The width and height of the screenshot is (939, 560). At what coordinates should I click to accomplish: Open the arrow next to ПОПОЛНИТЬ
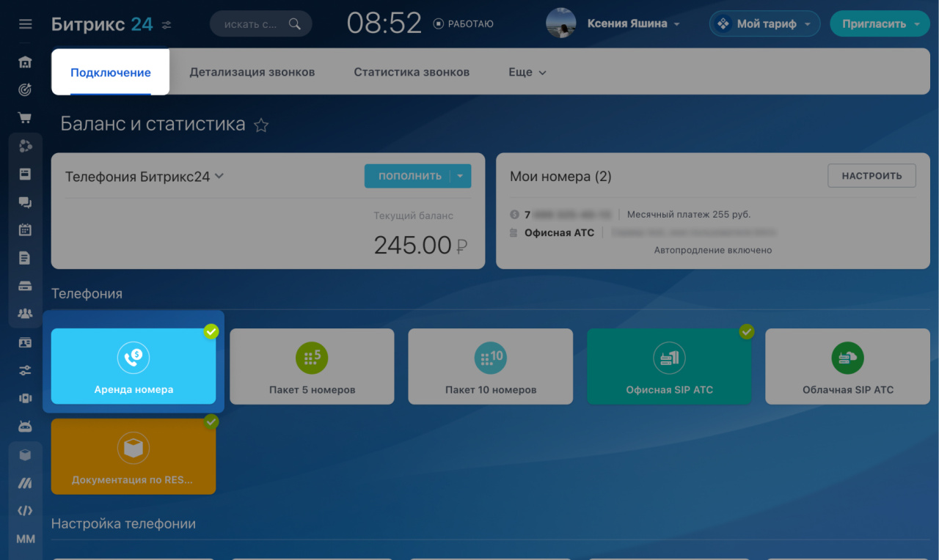click(460, 176)
